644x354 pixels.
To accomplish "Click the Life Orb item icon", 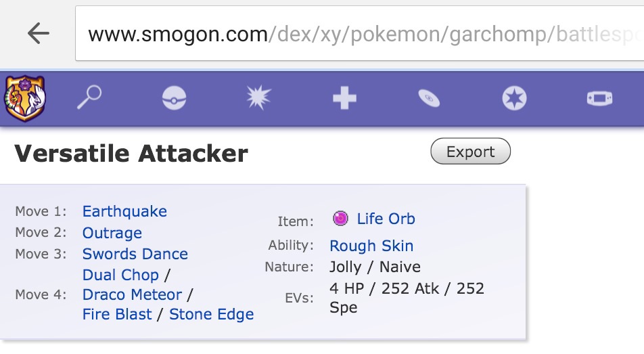I will (x=341, y=218).
